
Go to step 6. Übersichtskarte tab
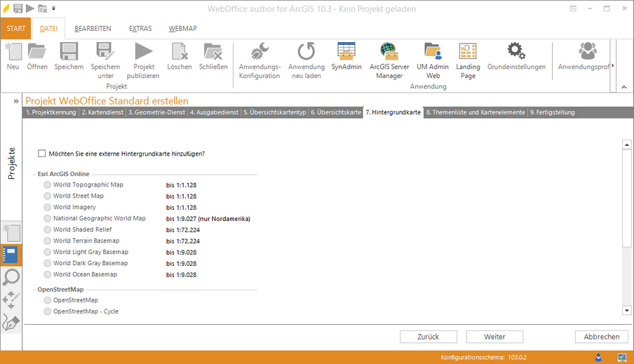(336, 112)
